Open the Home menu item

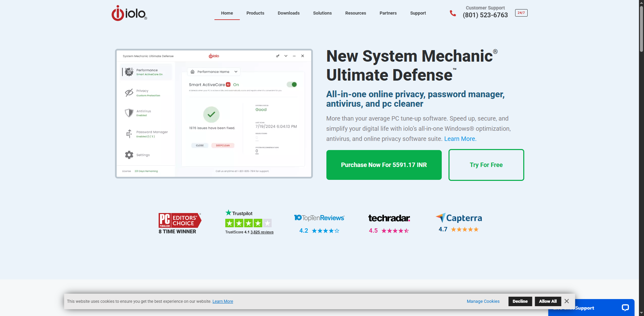click(227, 13)
